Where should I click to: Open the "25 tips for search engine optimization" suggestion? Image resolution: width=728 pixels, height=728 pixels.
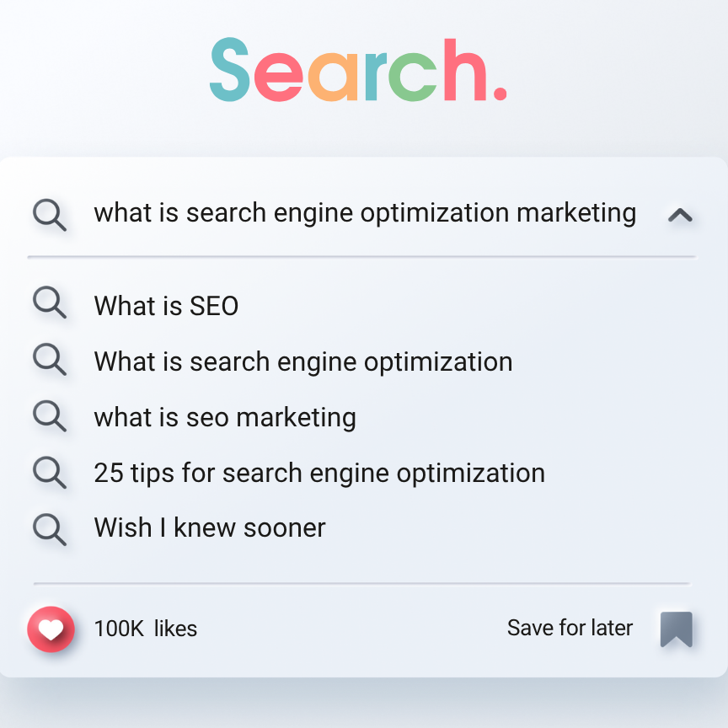(x=318, y=473)
